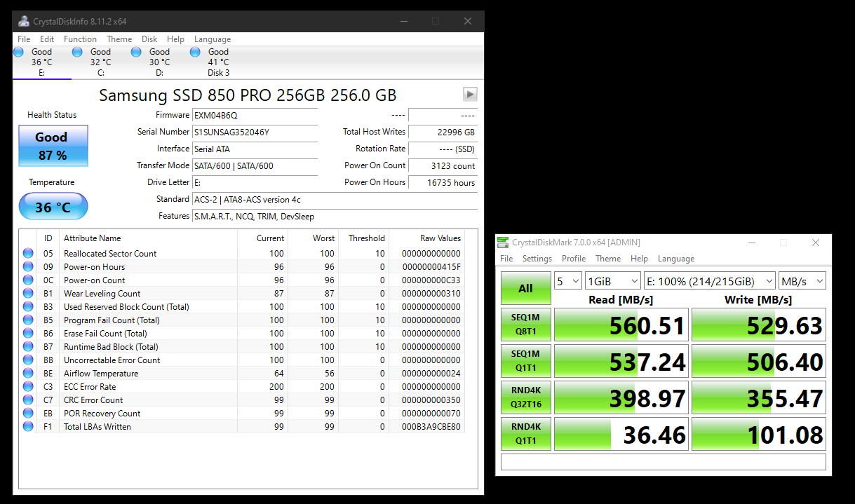Select the C: disk tab at 32 °C
855x504 pixels.
pos(100,62)
